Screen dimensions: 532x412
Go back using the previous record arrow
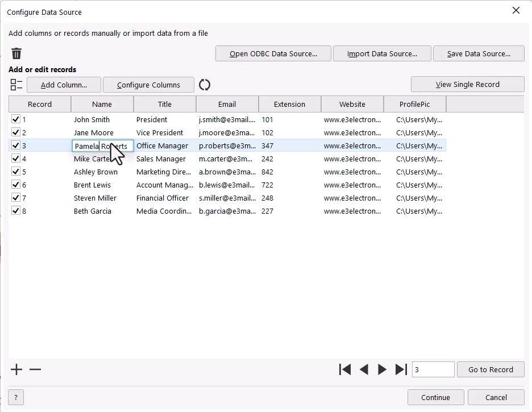(x=364, y=369)
